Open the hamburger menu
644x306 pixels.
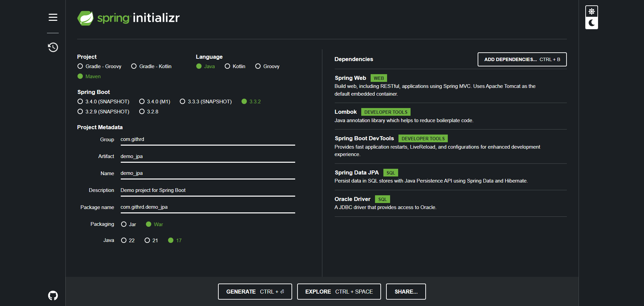click(x=53, y=17)
